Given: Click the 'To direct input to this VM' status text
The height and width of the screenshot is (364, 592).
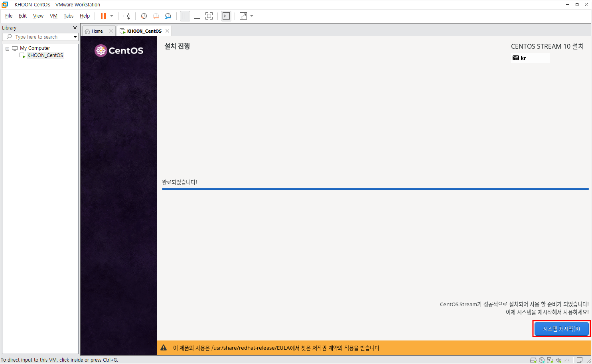Looking at the screenshot, I should coord(59,360).
